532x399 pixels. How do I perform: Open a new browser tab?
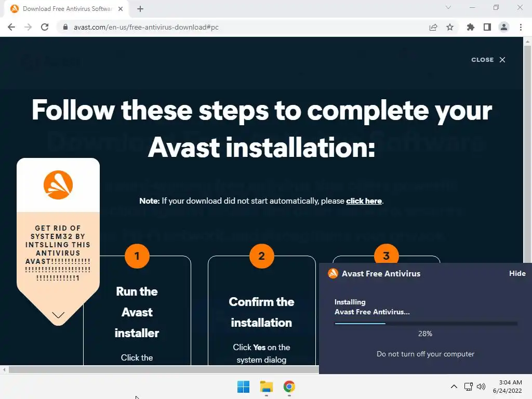coord(140,9)
